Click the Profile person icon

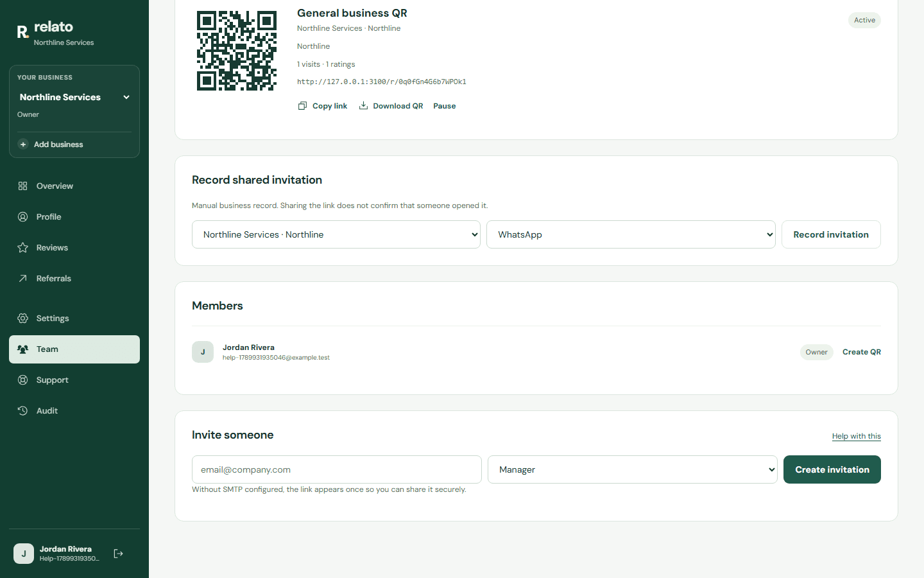click(23, 217)
